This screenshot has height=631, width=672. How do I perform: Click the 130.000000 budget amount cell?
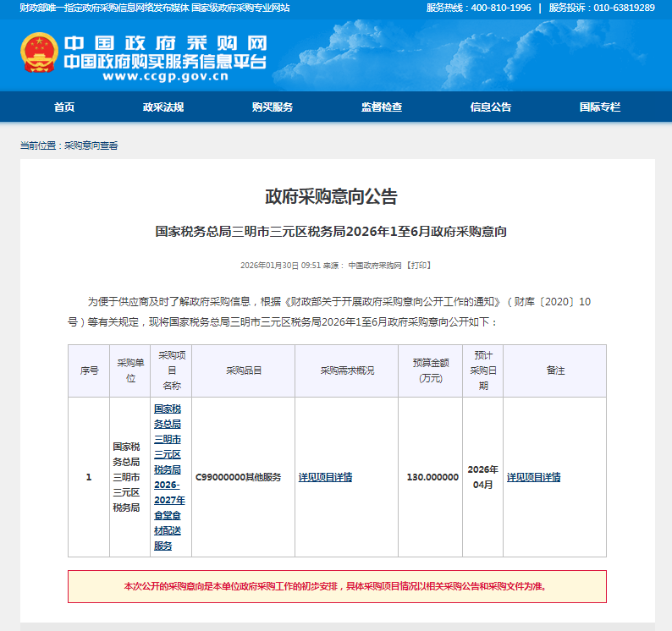[x=432, y=477]
